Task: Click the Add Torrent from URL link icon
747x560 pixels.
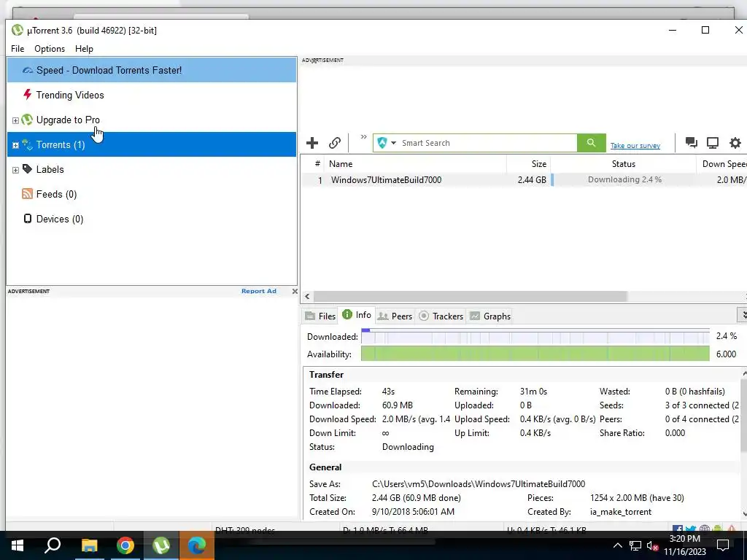Action: coord(334,143)
